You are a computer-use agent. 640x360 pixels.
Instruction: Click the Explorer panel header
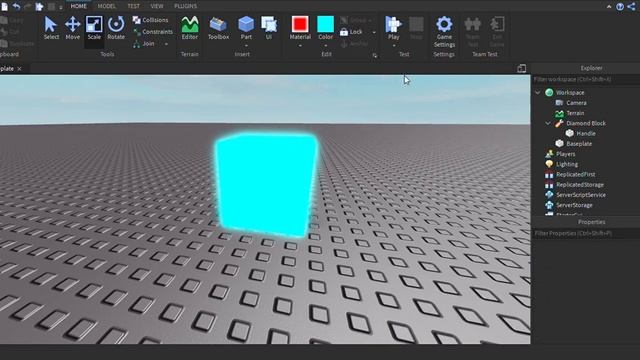coord(591,68)
